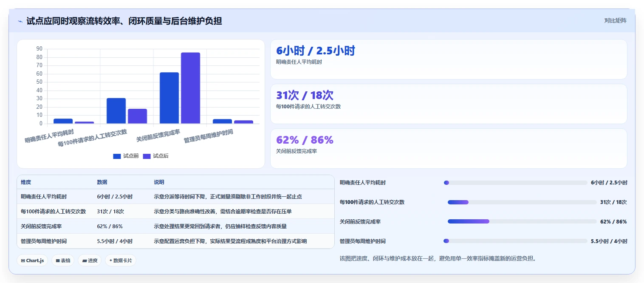Click the 每100件请求的人工转交次数 progress bar
The width and height of the screenshot is (644, 283).
522,202
